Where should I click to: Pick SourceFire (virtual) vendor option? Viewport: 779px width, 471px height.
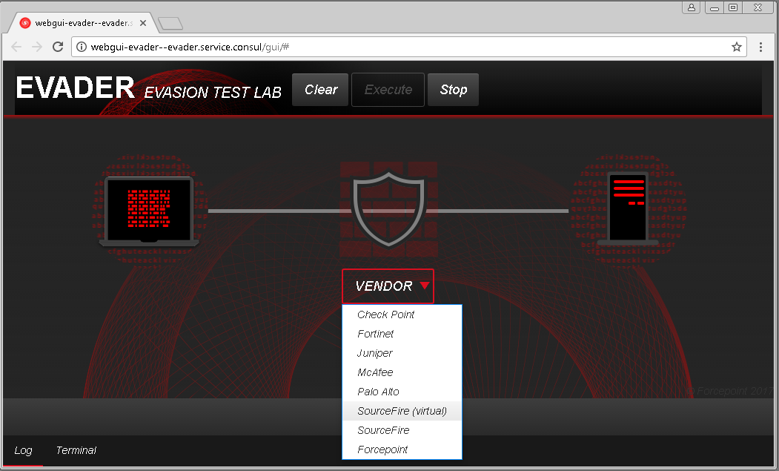[402, 411]
